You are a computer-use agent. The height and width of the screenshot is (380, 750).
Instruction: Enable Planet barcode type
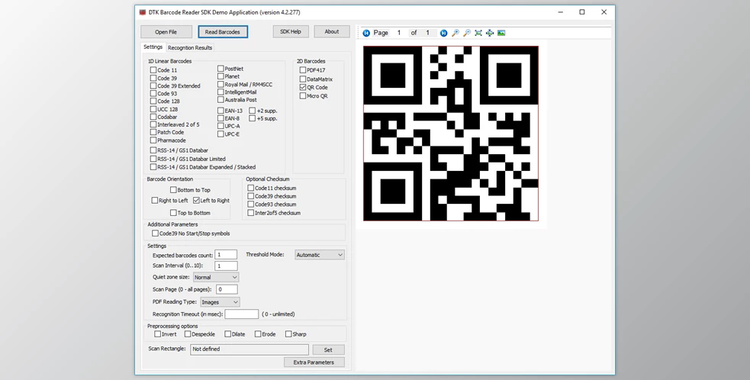click(221, 76)
